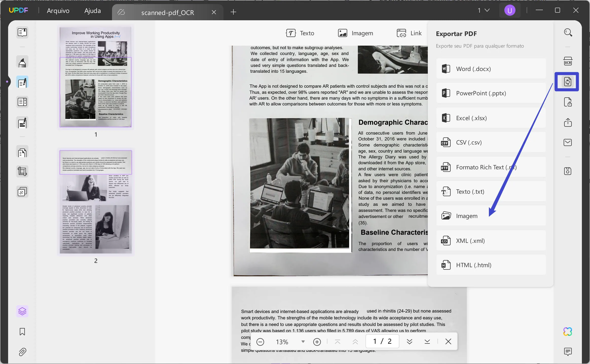This screenshot has width=590, height=364.
Task: Open the layers stack icon
Action: (22, 311)
